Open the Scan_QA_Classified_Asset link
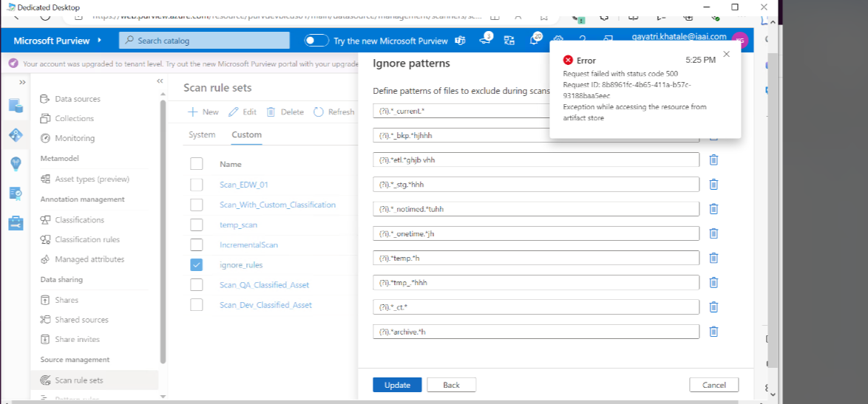The height and width of the screenshot is (404, 868). coord(264,285)
